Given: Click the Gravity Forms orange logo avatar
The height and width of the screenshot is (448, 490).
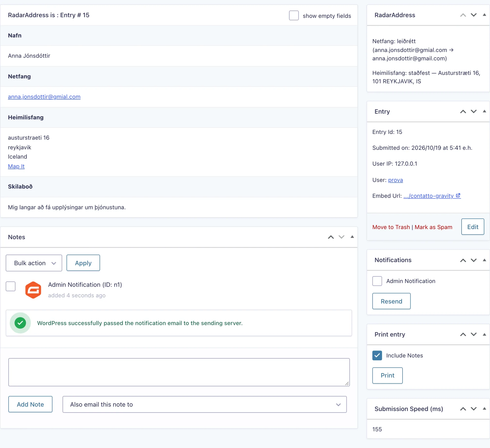Looking at the screenshot, I should [x=33, y=290].
